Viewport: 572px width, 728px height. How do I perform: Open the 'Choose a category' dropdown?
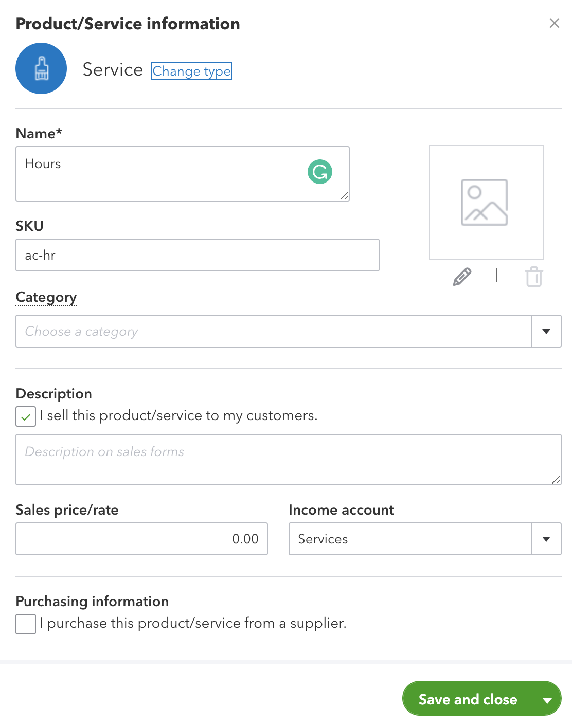(x=546, y=331)
